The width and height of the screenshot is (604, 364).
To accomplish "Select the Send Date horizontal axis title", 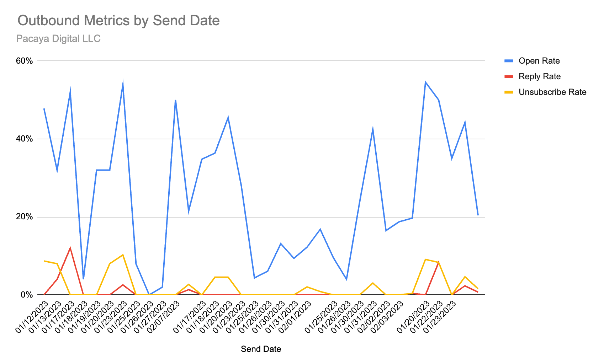I will point(261,349).
